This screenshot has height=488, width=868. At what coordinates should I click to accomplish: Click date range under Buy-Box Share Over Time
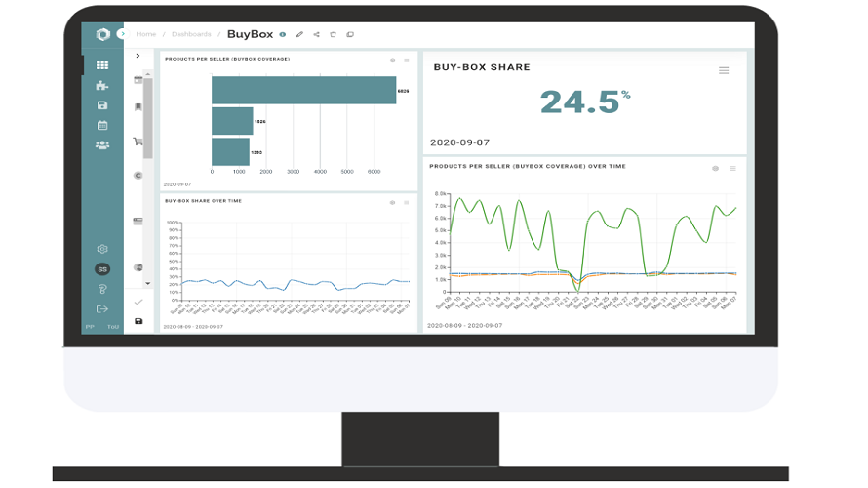193,327
